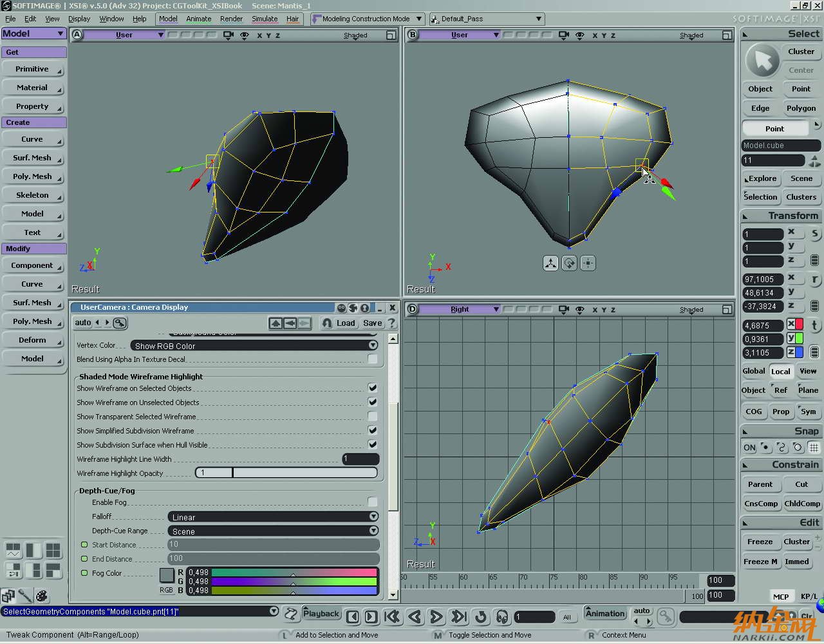Viewport: 824px width, 644px height.
Task: Open the Window menu
Action: click(111, 19)
